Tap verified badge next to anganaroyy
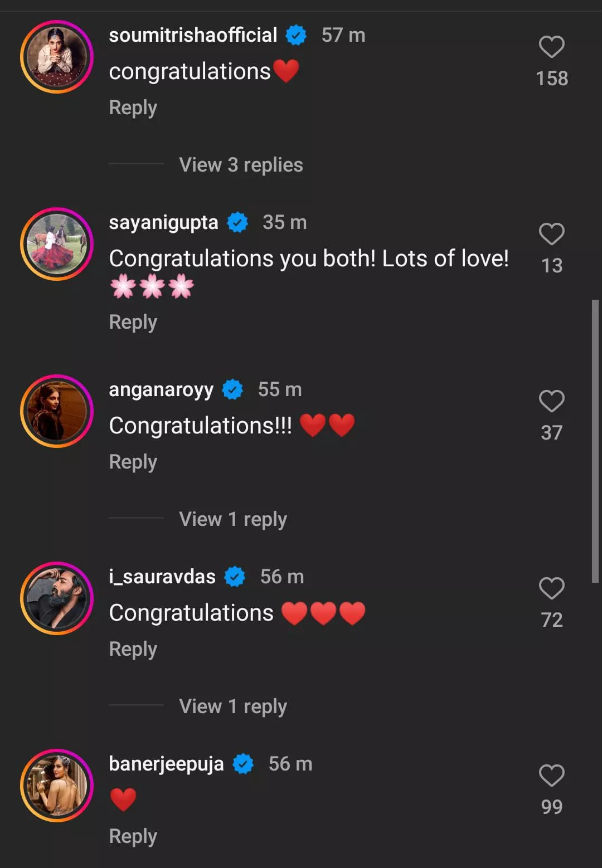The image size is (602, 868). pyautogui.click(x=232, y=389)
